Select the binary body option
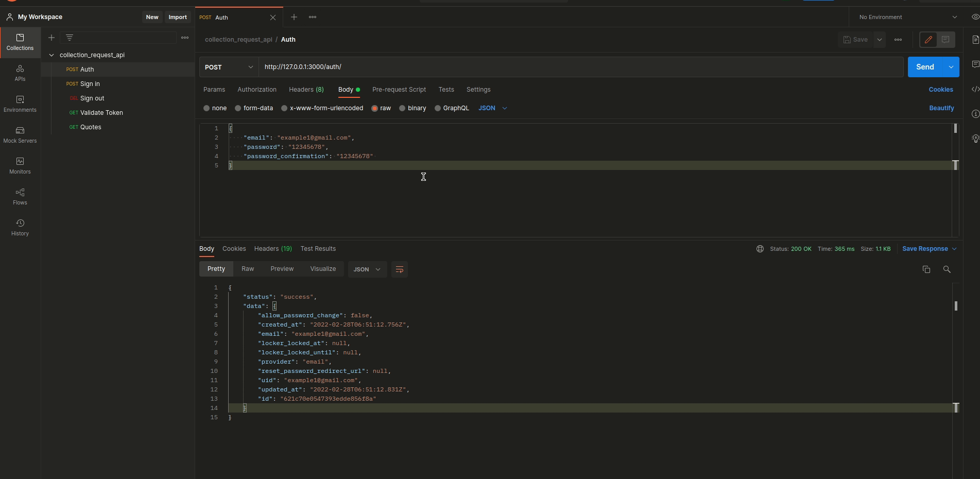 (x=412, y=108)
